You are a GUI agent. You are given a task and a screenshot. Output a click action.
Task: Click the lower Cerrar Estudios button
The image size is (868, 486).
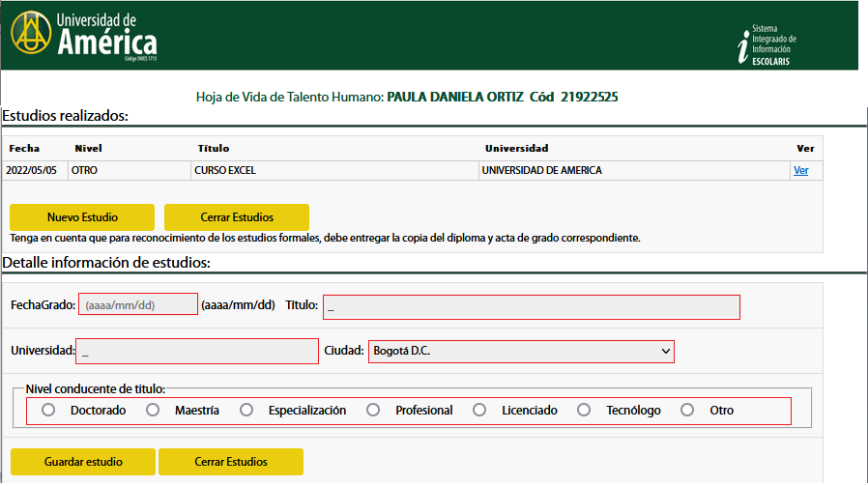click(x=231, y=462)
